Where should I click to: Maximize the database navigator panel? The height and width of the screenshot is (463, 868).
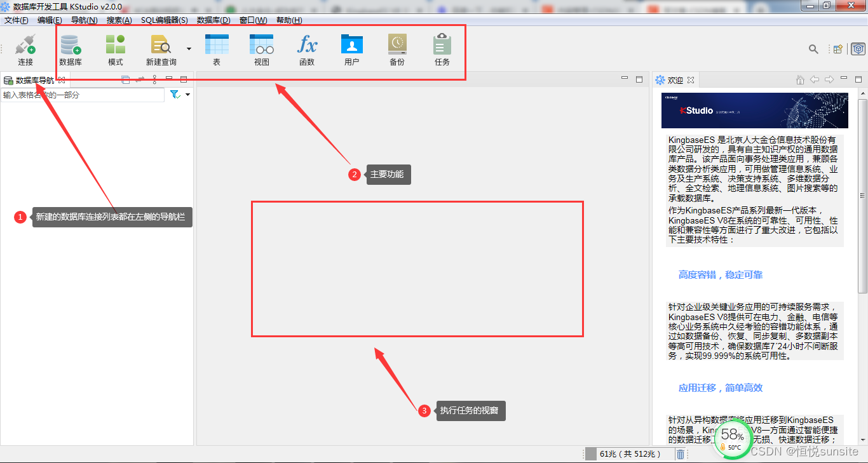[x=184, y=79]
